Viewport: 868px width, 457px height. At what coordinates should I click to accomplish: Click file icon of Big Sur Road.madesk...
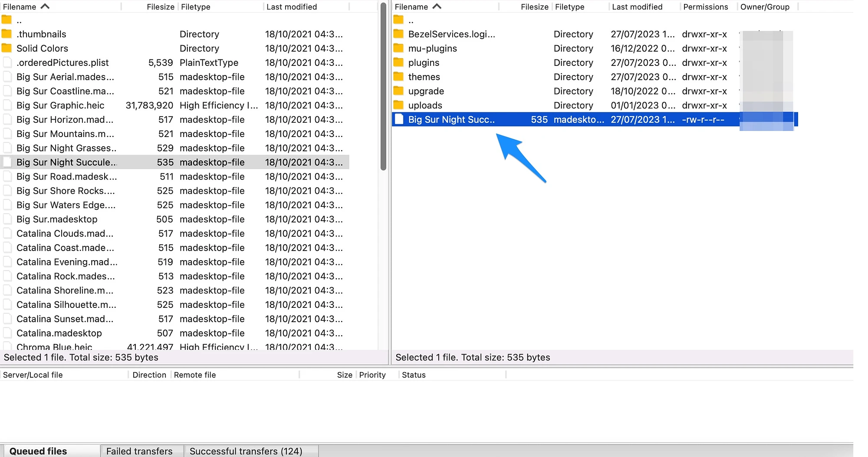[x=7, y=176]
